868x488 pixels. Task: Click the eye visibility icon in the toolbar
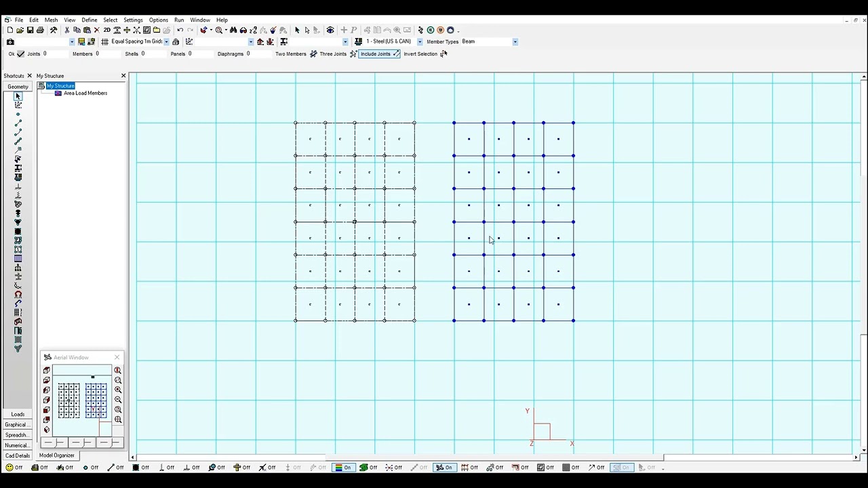click(330, 30)
